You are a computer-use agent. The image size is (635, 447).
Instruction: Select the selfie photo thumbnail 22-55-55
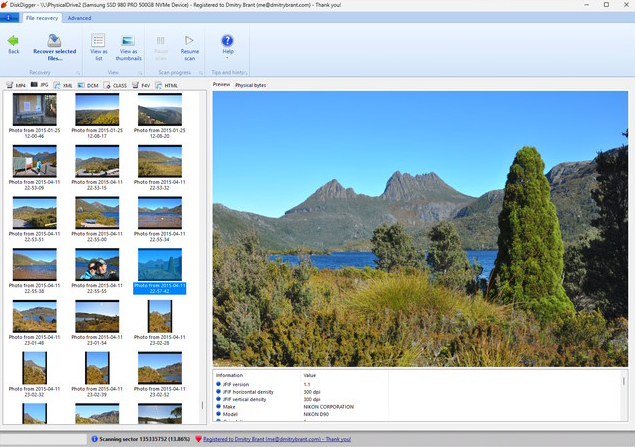click(x=98, y=264)
